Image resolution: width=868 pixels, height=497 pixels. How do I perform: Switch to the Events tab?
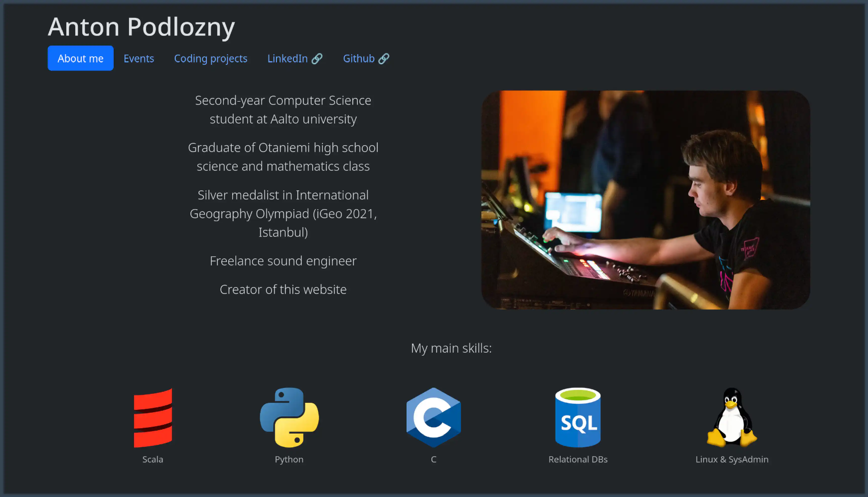(x=139, y=58)
